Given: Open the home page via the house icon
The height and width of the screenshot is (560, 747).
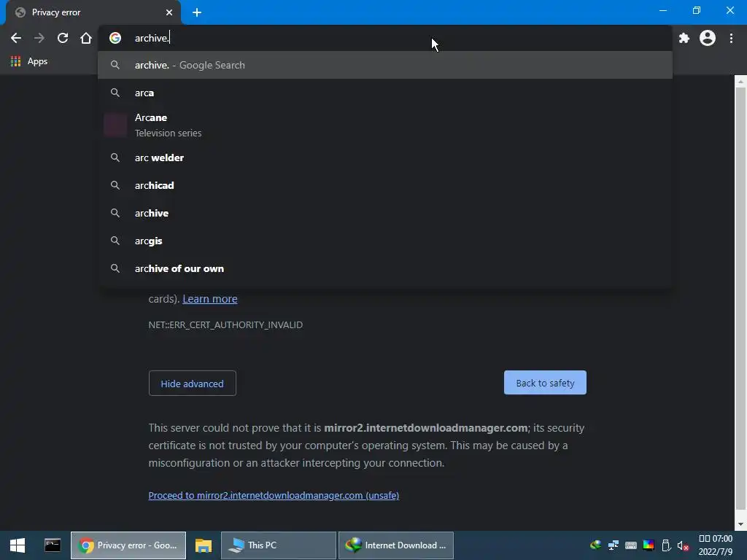Looking at the screenshot, I should tap(86, 38).
